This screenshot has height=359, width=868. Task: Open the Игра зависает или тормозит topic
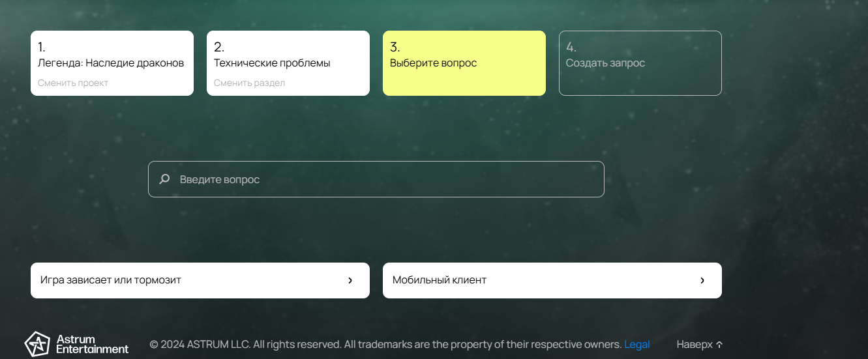coord(111,280)
